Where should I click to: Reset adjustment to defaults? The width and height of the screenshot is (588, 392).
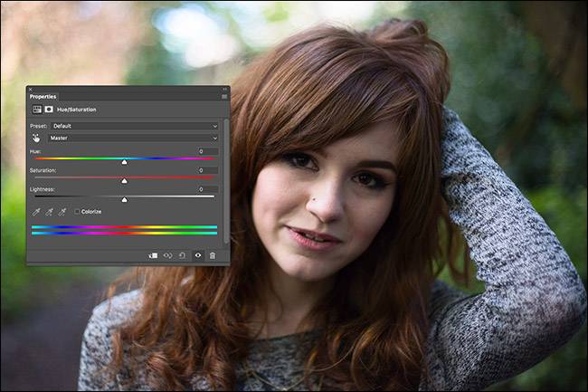tap(182, 255)
